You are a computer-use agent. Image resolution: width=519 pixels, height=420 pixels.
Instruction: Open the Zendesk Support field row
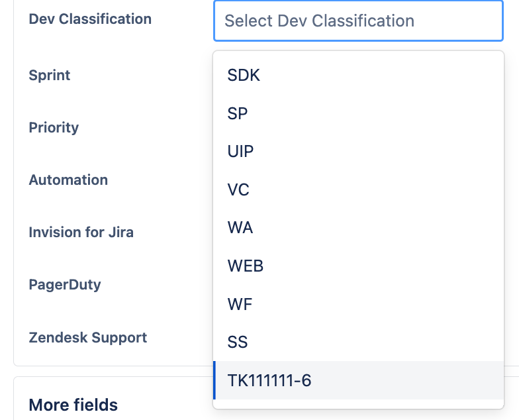pos(87,338)
